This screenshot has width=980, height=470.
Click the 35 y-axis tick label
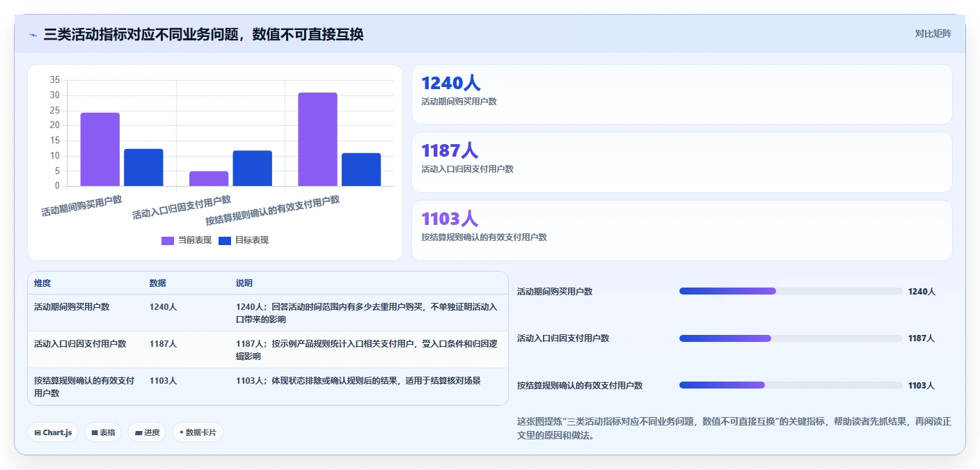click(x=54, y=80)
